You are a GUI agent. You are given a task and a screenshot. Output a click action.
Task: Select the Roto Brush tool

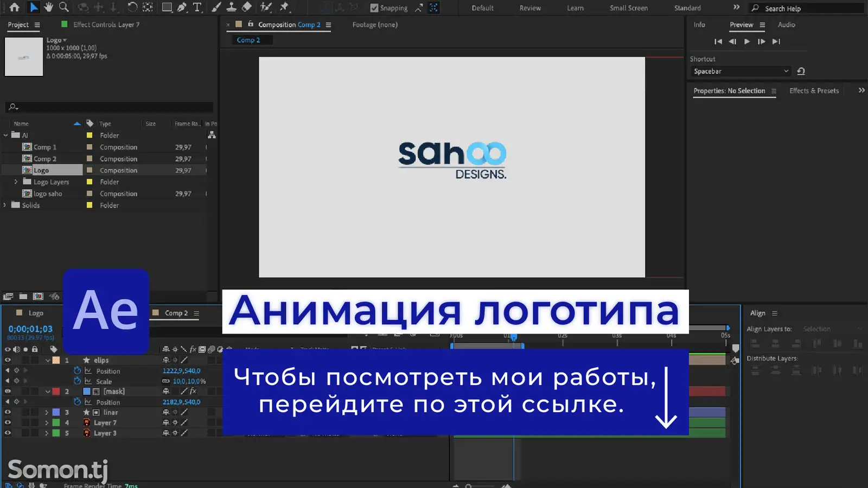(266, 8)
